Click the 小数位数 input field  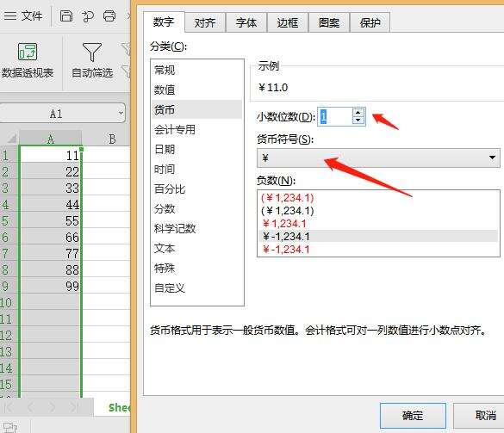334,116
